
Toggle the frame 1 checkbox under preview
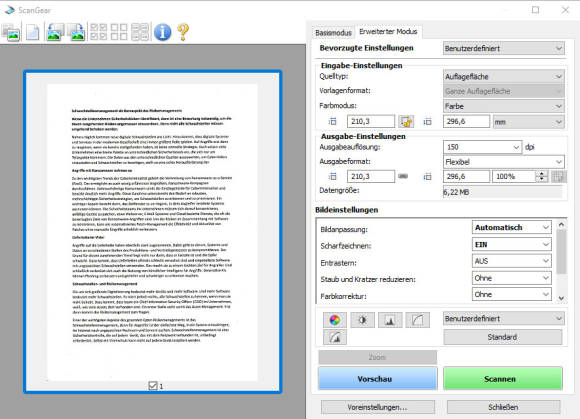(153, 386)
